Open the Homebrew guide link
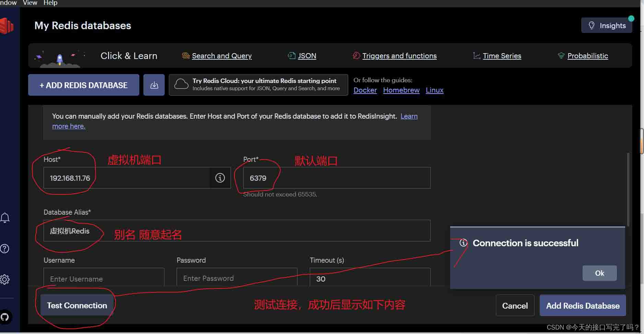 (x=401, y=90)
